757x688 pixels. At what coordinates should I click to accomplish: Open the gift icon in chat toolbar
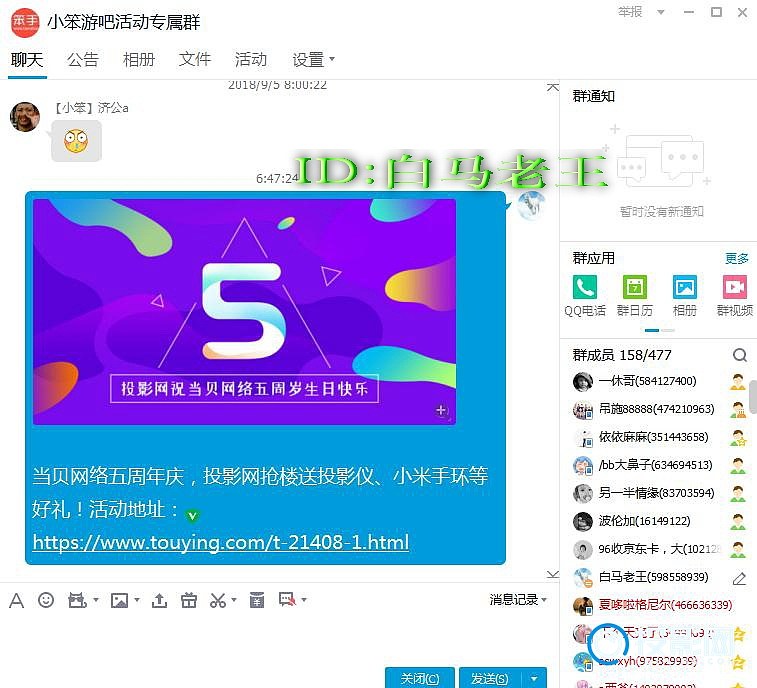(189, 600)
